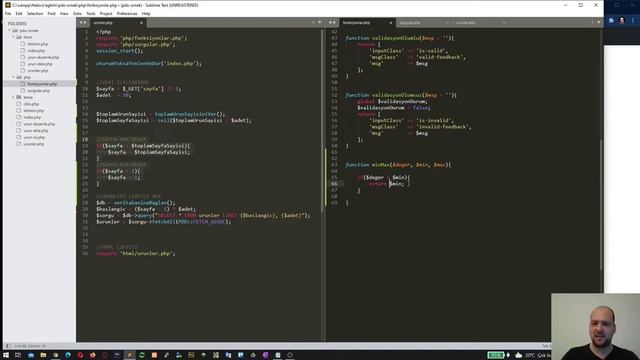Collapse the html folder in sidebar
640x360 pixels.
pos(13,37)
